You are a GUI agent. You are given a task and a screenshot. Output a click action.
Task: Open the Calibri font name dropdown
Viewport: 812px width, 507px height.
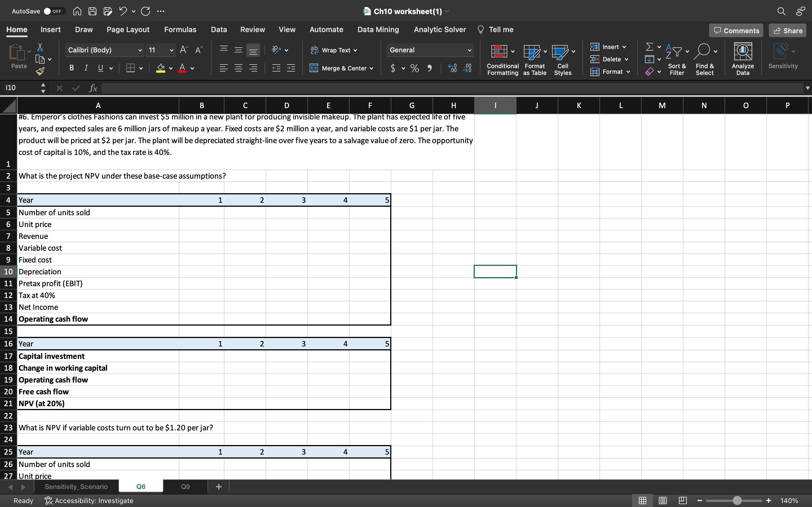[x=140, y=50]
